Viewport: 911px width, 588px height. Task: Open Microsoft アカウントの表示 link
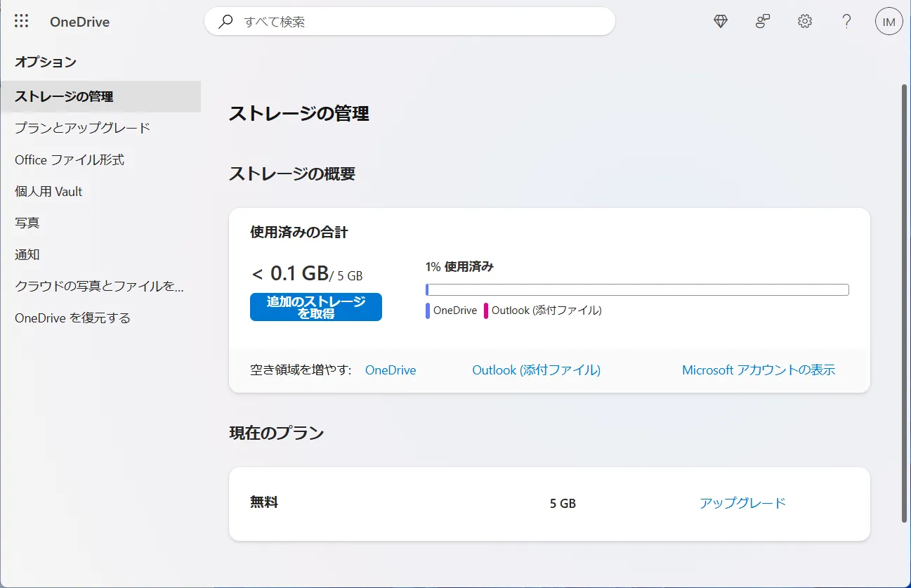[759, 370]
